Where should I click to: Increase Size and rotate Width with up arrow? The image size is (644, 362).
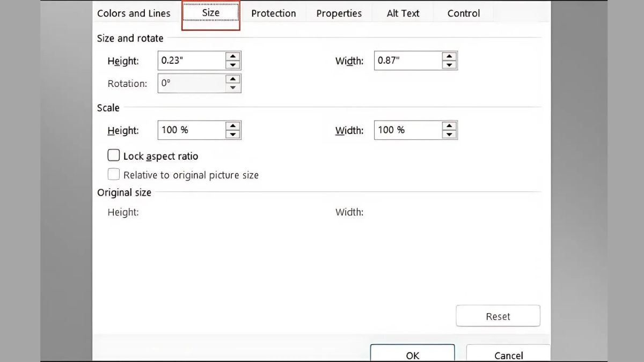449,56
